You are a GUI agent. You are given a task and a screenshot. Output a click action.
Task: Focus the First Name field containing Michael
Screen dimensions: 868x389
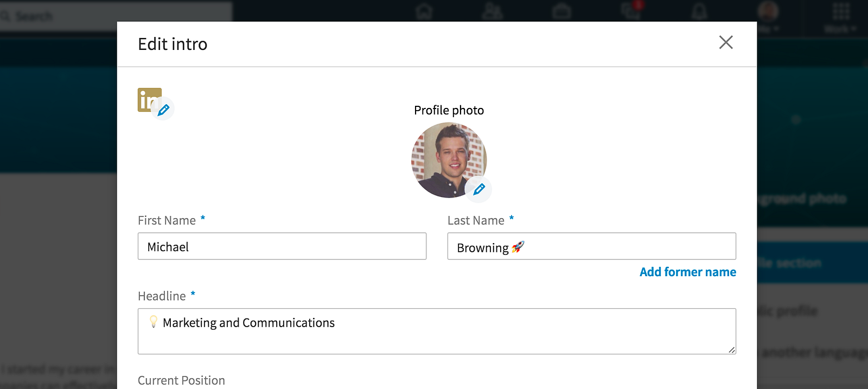[x=282, y=246]
